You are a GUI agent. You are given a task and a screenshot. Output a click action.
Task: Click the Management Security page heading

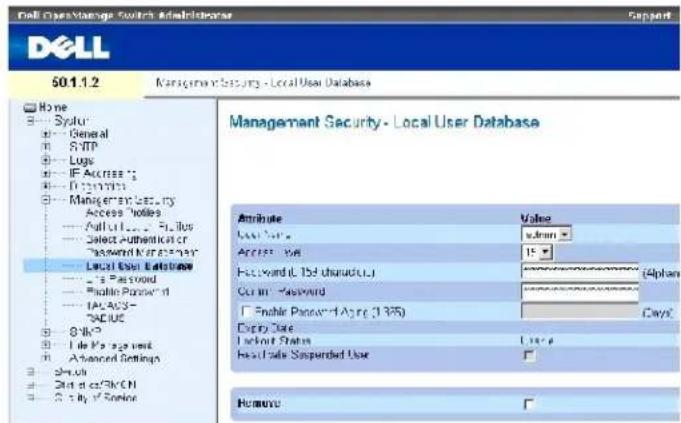(384, 122)
